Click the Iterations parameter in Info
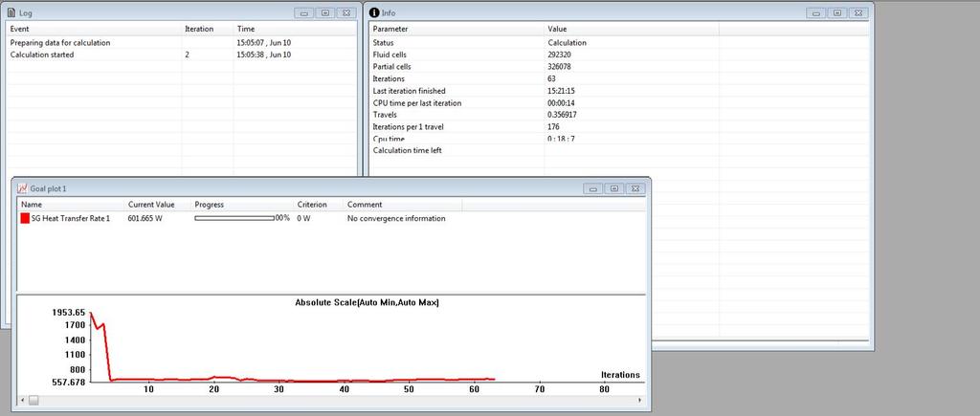The width and height of the screenshot is (980, 416). 389,78
